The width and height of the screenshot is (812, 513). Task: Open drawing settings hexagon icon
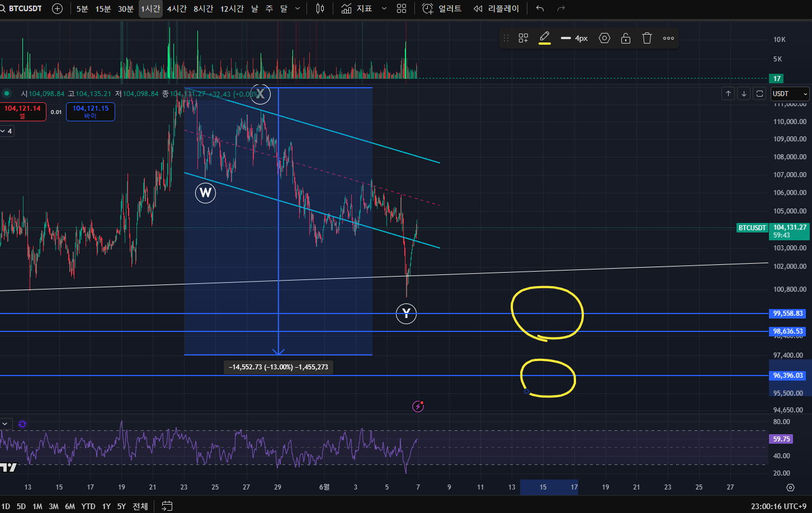click(605, 38)
